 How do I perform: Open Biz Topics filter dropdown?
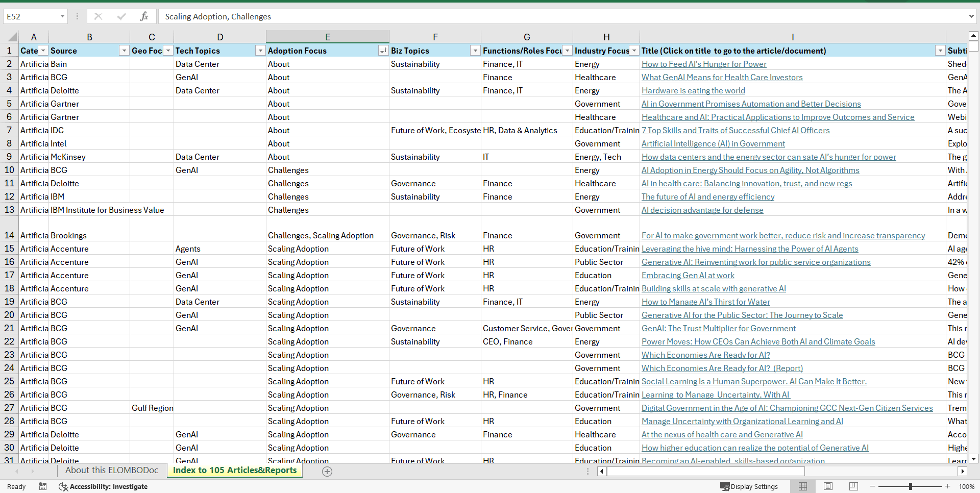(475, 51)
